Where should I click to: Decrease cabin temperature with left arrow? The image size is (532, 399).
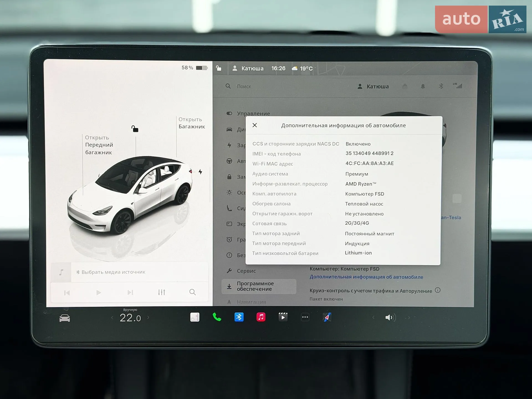tap(112, 318)
